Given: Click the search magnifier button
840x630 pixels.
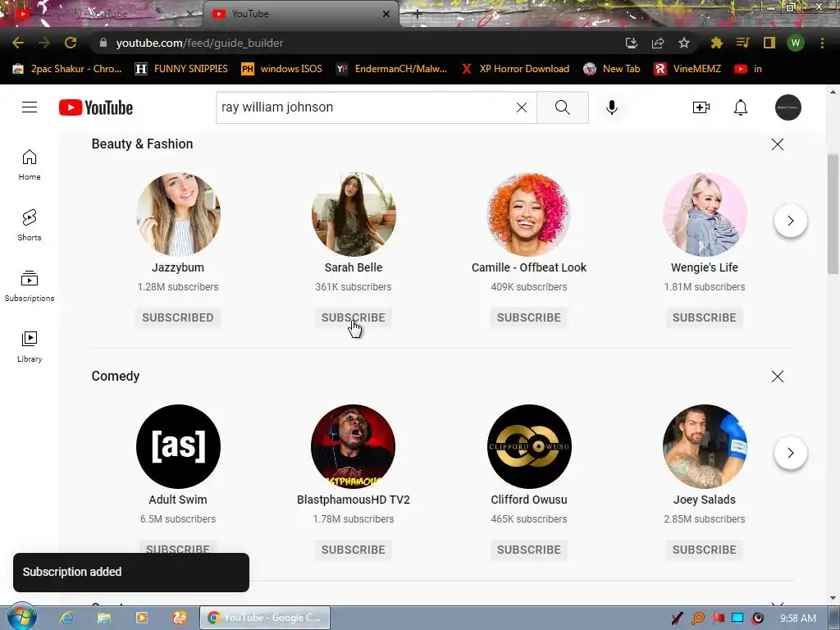Looking at the screenshot, I should pyautogui.click(x=563, y=107).
